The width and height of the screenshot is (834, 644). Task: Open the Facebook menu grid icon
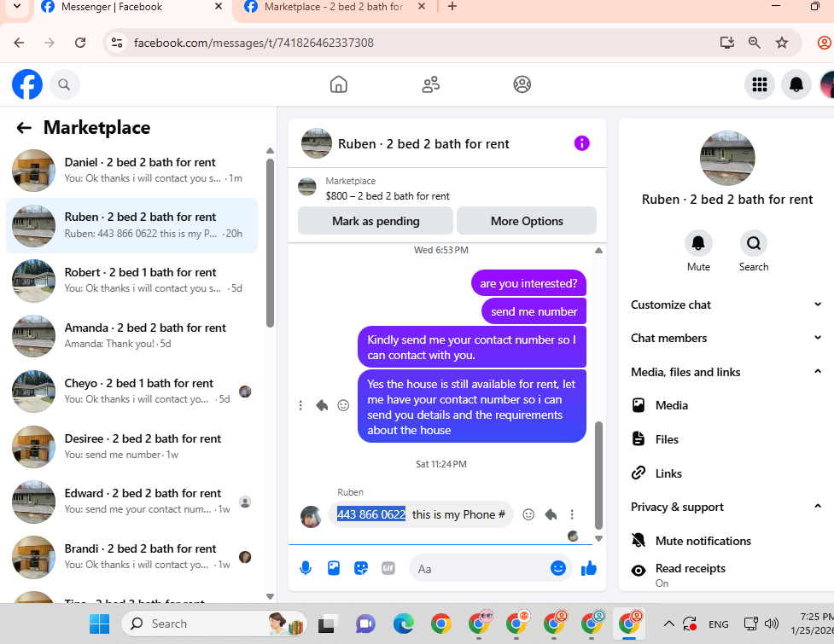click(x=759, y=84)
